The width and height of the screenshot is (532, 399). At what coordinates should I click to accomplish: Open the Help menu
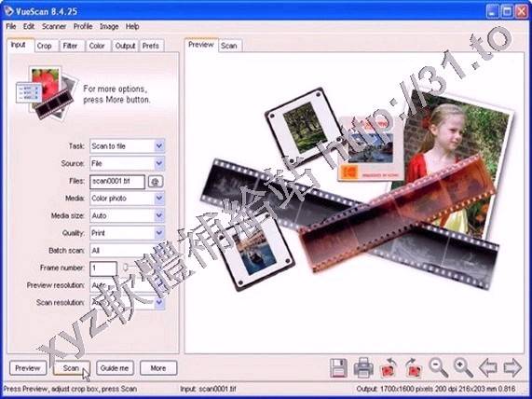(132, 26)
